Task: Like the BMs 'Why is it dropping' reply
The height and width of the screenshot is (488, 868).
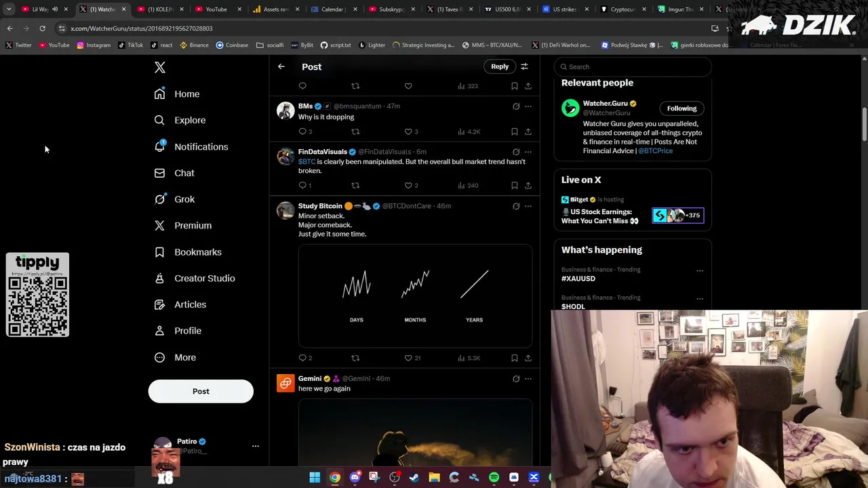Action: [x=408, y=131]
